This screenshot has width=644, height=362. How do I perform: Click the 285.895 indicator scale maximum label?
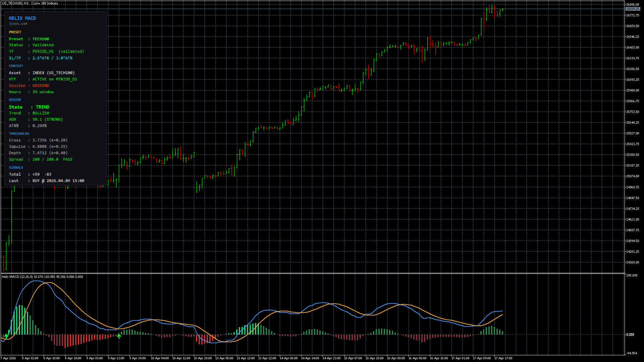(632, 276)
